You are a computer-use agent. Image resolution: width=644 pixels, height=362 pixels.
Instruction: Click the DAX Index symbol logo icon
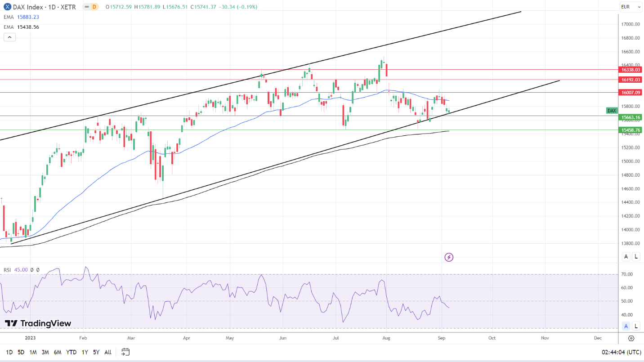(x=8, y=7)
